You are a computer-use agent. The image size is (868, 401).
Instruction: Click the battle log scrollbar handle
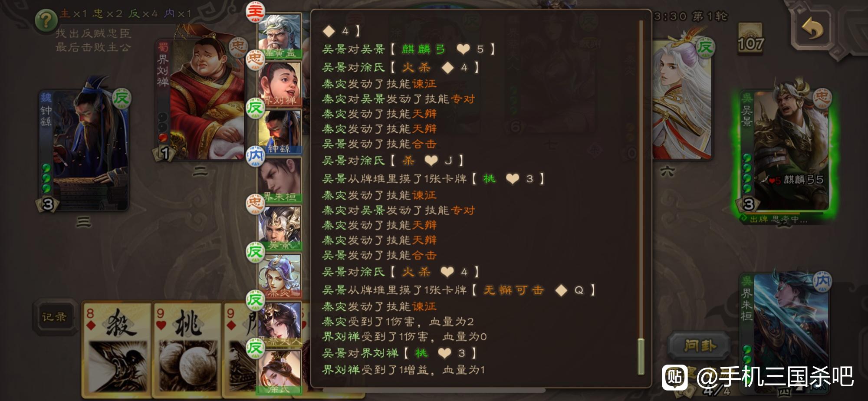coord(641,356)
